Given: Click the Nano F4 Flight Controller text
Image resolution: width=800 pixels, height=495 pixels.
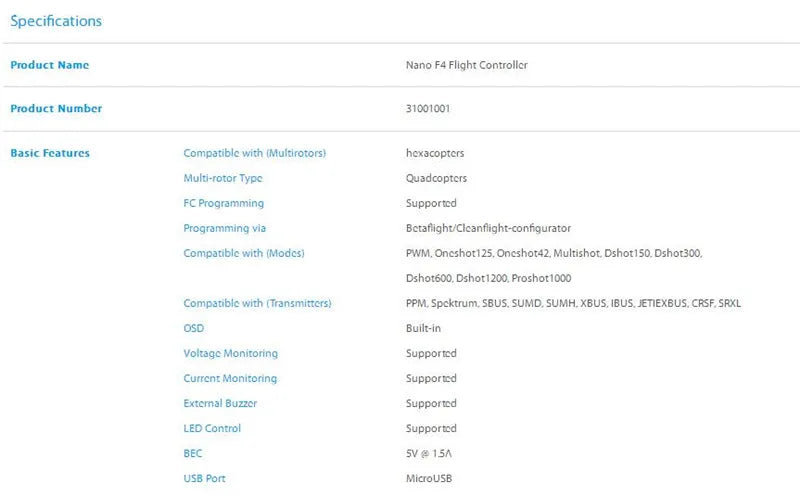Looking at the screenshot, I should click(x=466, y=65).
